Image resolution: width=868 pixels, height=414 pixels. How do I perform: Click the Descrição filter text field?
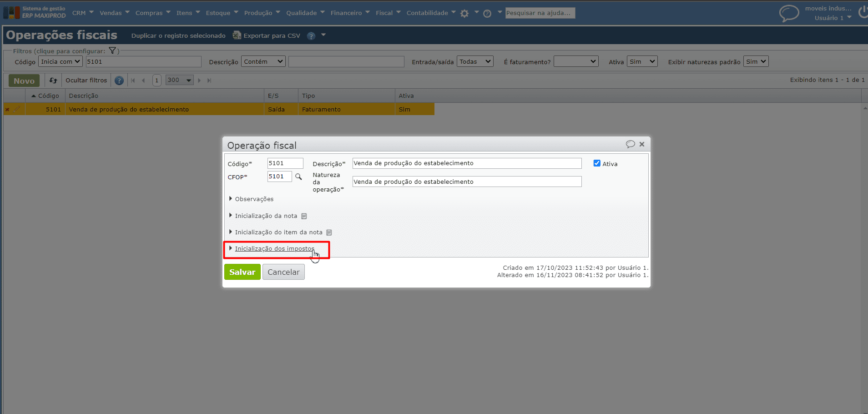(346, 61)
